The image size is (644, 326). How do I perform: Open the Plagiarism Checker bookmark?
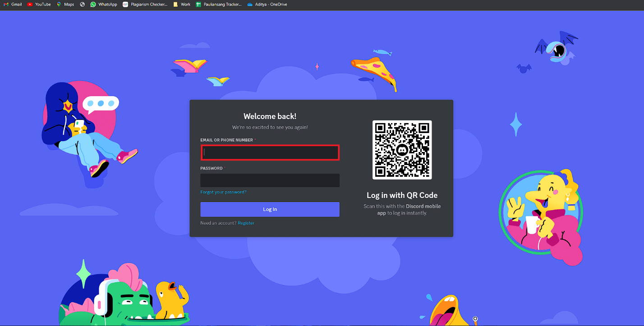[145, 4]
